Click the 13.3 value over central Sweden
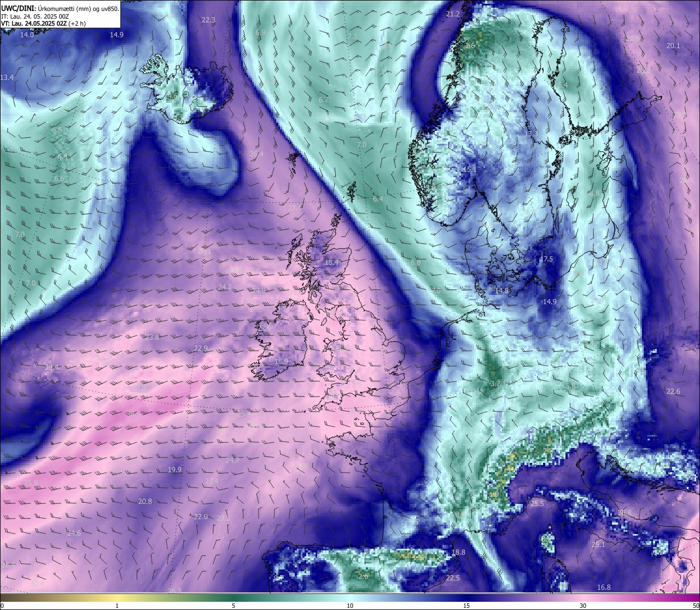Screen dimensions: 700x610 point(531,133)
